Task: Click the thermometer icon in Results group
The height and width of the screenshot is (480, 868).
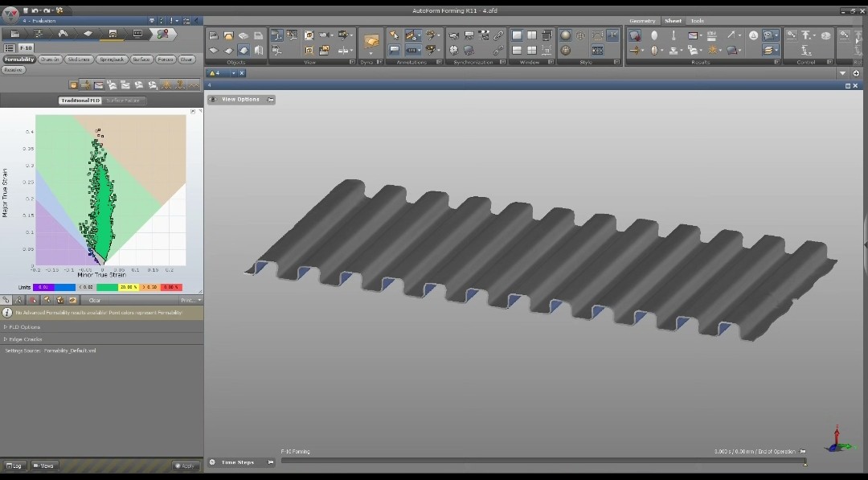Action: click(674, 35)
